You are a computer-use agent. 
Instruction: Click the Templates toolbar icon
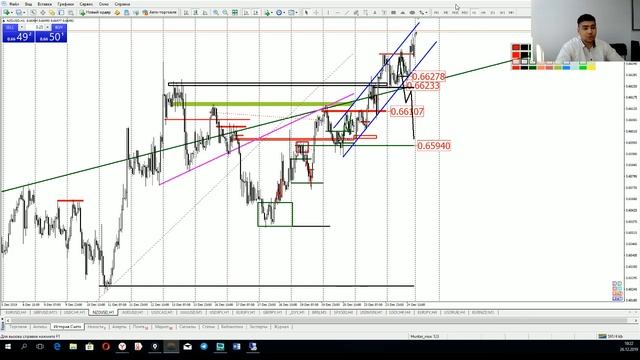pos(291,12)
